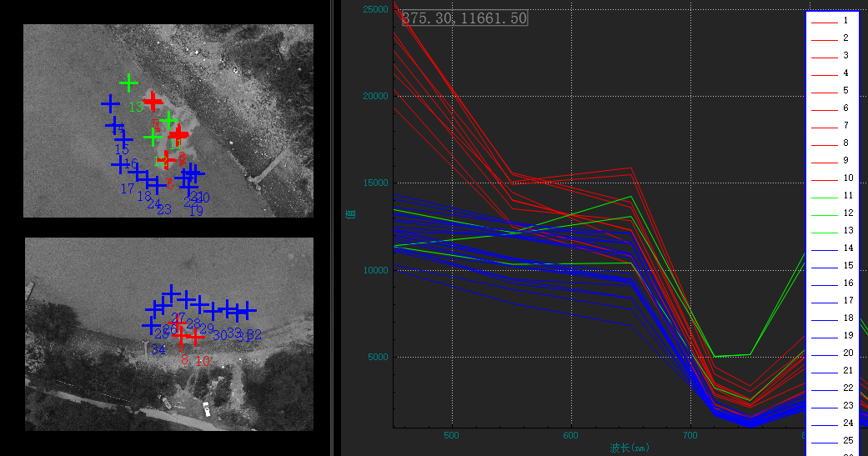
Task: Click the topmost blue cross in the lower image
Action: 171,293
